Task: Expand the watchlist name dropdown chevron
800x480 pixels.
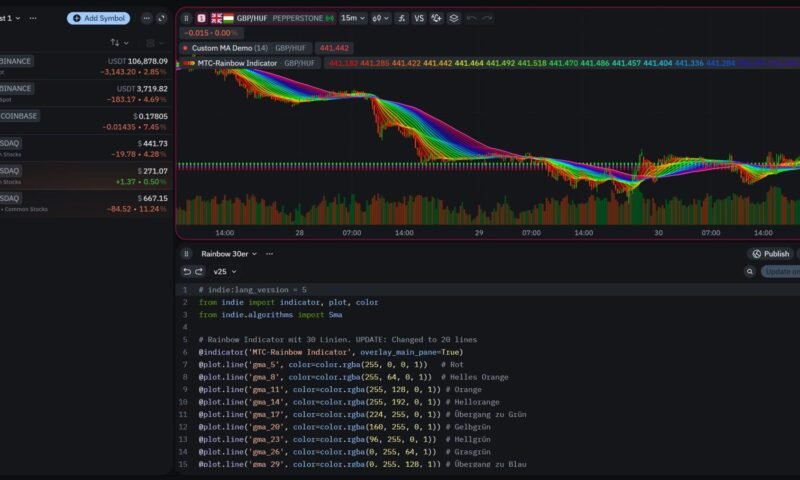Action: pos(18,18)
